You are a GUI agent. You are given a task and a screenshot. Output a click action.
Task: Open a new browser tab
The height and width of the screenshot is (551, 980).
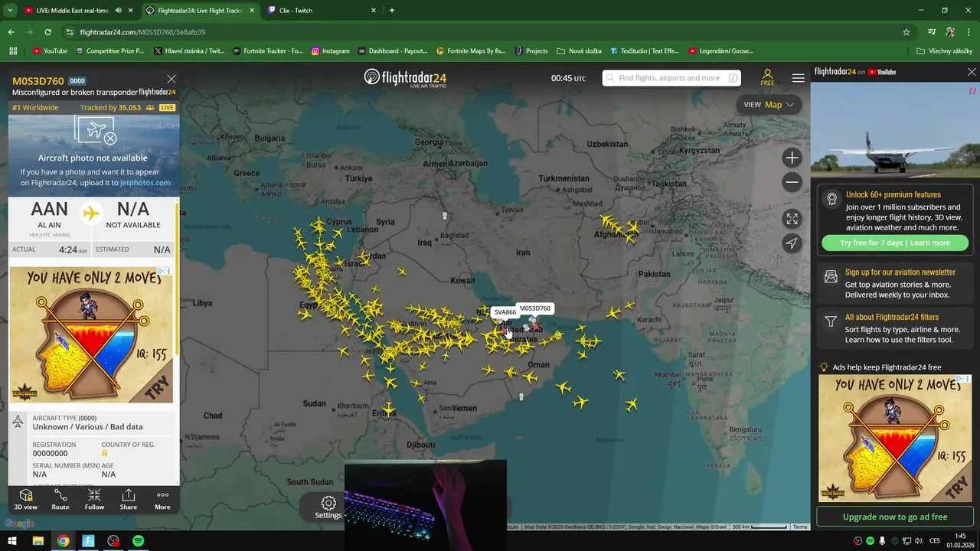(x=391, y=11)
